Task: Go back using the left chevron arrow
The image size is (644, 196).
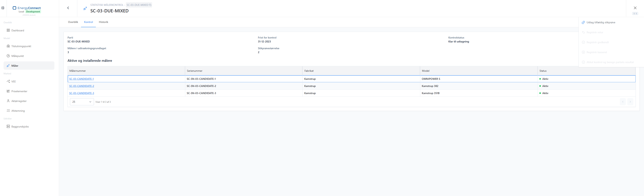Action: [x=68, y=8]
